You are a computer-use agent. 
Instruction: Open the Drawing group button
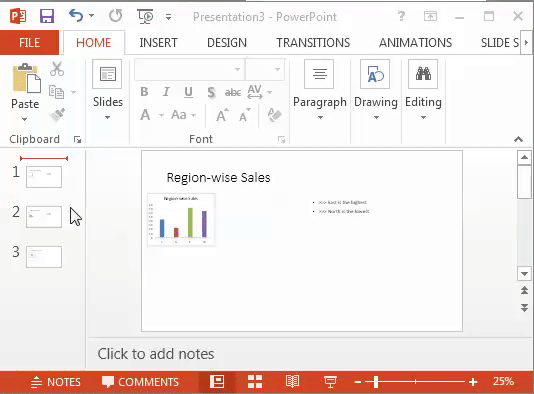point(376,90)
